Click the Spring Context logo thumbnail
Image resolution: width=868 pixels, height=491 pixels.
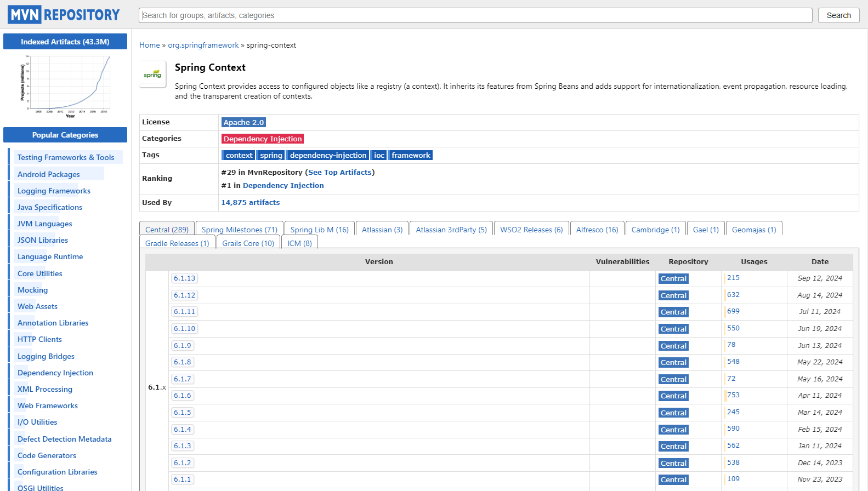(x=152, y=74)
